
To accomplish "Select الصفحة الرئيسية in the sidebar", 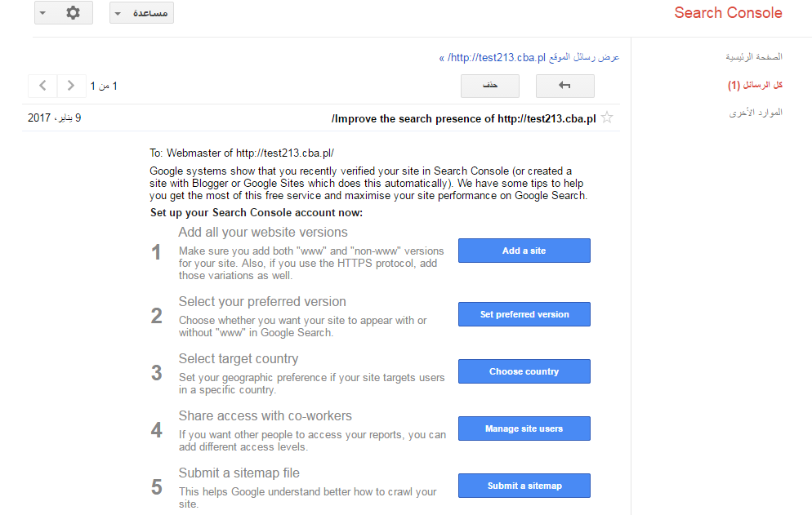I will tap(754, 57).
